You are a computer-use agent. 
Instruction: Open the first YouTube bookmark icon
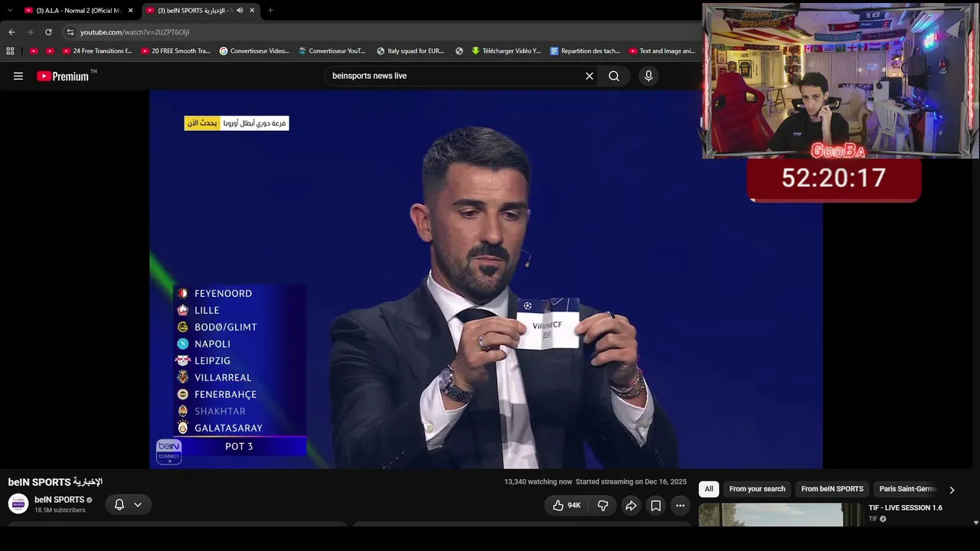[x=34, y=51]
